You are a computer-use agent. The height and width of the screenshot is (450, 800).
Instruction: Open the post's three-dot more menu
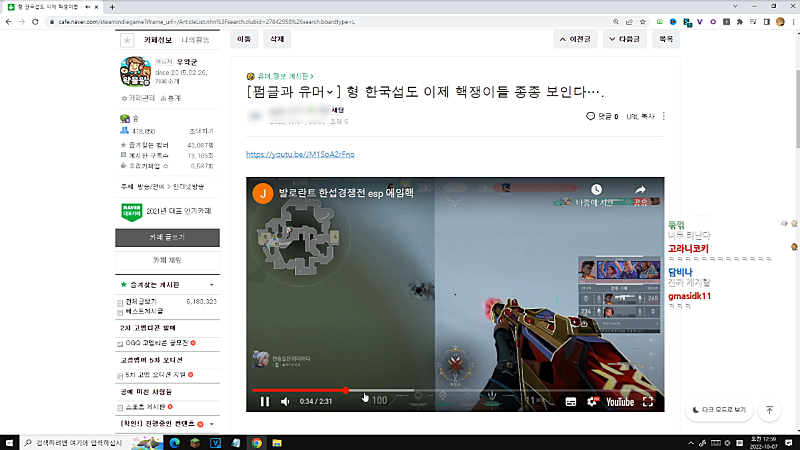664,116
